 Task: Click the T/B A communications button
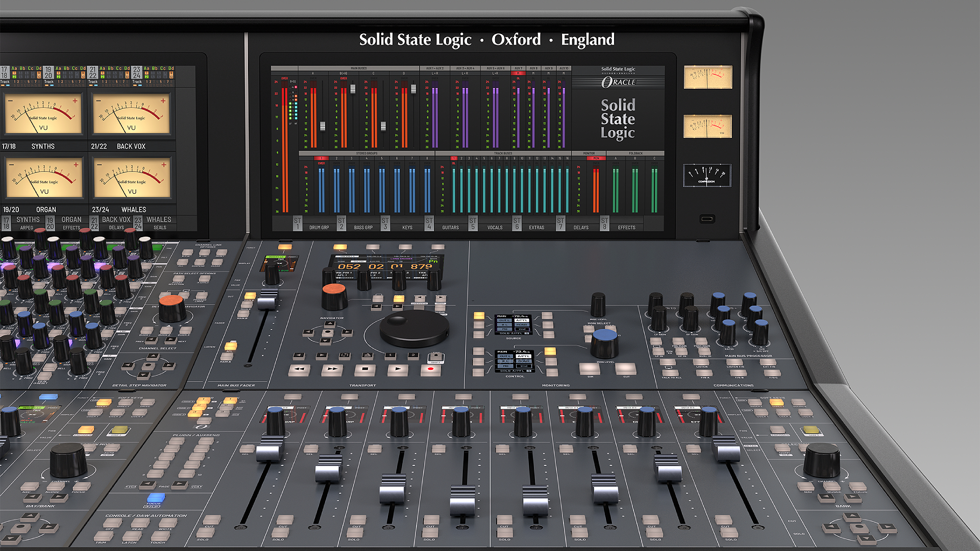point(704,373)
